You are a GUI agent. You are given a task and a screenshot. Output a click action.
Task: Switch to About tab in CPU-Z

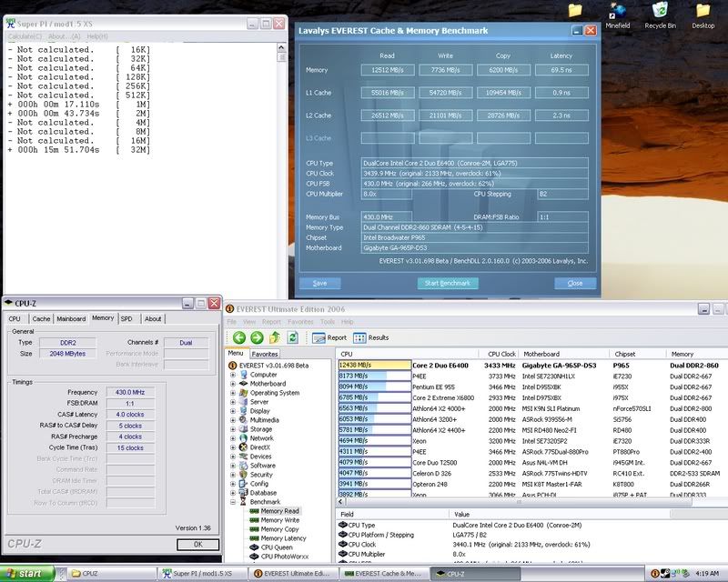click(153, 319)
